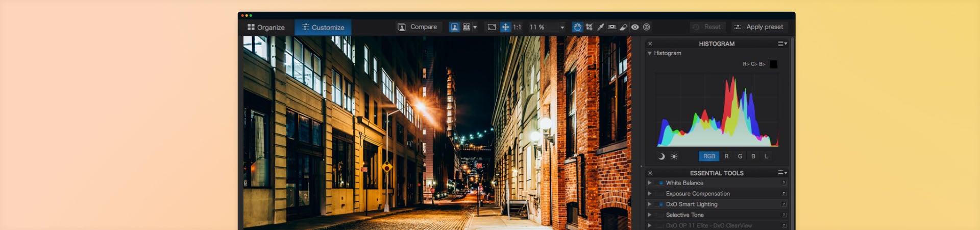Select the dust Repair tool
Viewport: 980px width, 230px height.
623,27
